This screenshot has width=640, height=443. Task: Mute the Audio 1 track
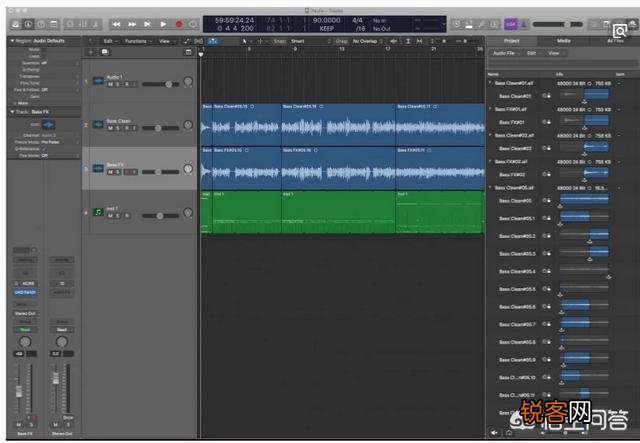click(x=110, y=85)
